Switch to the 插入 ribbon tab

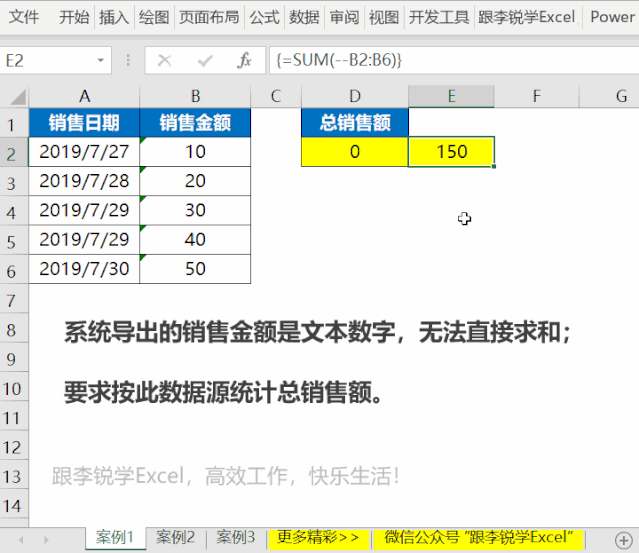point(114,17)
